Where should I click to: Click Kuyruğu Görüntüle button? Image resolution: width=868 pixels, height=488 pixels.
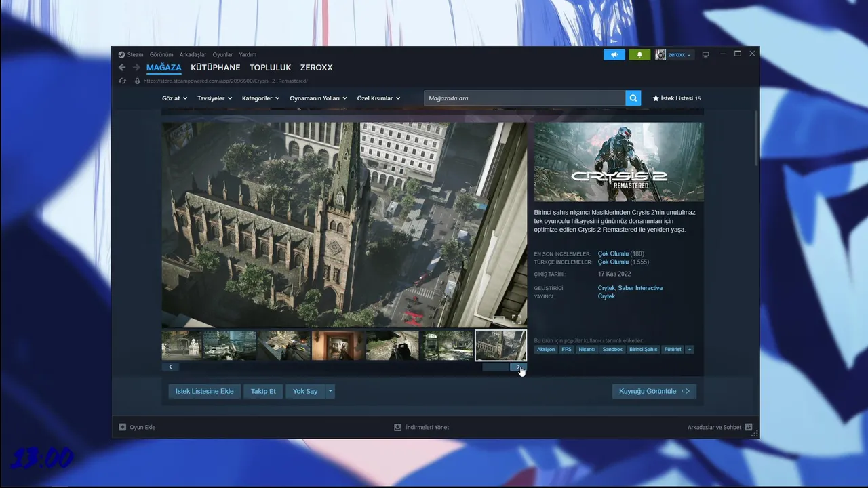[654, 391]
